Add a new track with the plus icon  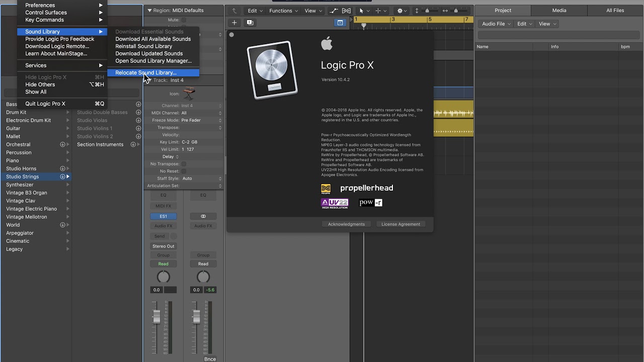click(x=234, y=23)
